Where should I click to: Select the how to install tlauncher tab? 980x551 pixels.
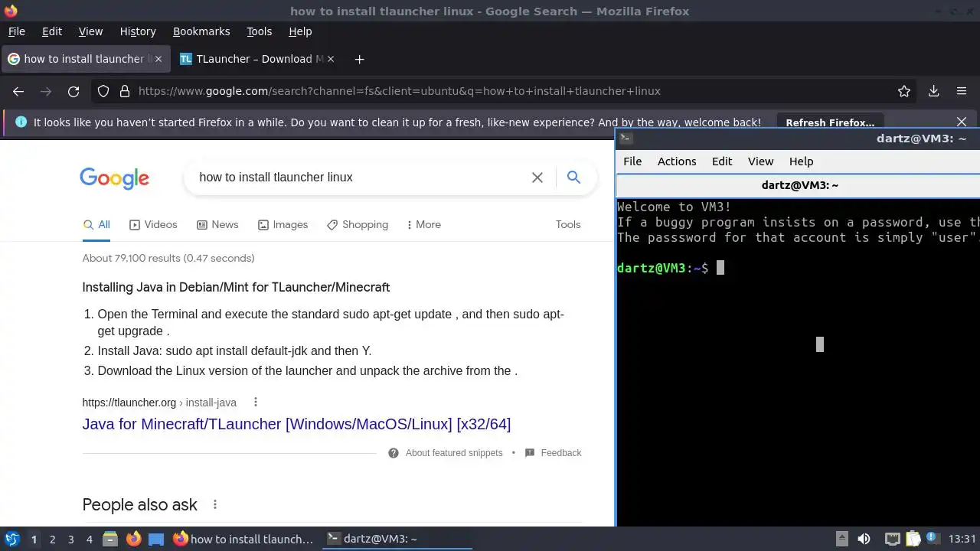(x=86, y=59)
